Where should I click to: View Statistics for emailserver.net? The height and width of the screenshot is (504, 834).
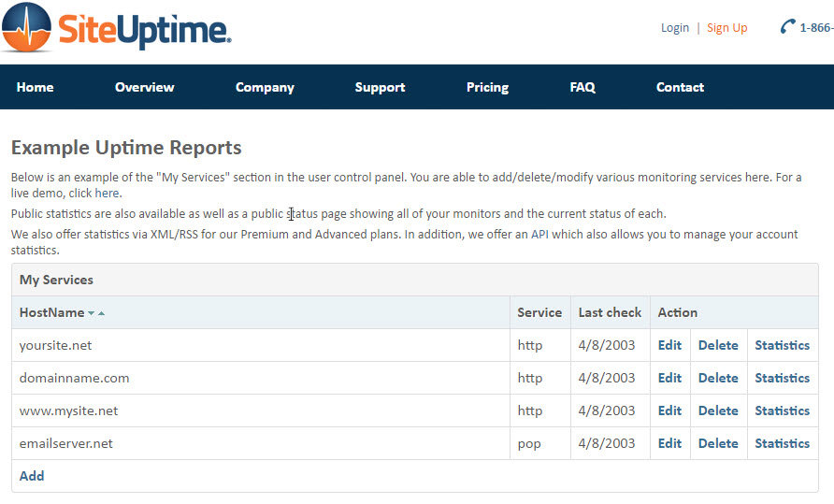pyautogui.click(x=783, y=443)
